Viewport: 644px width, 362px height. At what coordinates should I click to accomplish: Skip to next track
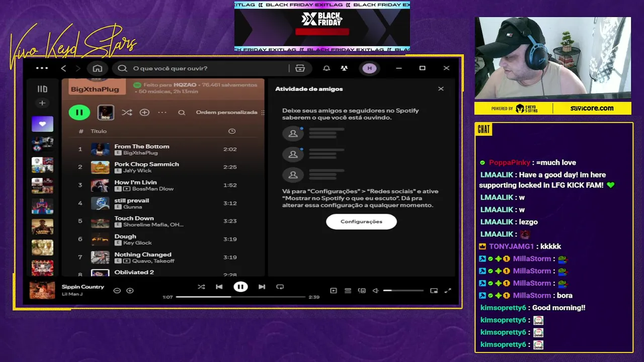point(262,287)
